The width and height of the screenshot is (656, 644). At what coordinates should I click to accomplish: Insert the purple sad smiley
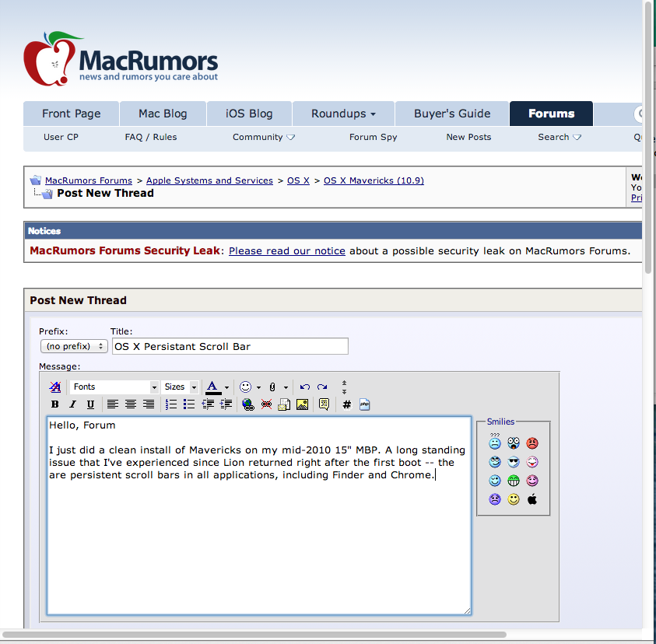pyautogui.click(x=495, y=499)
